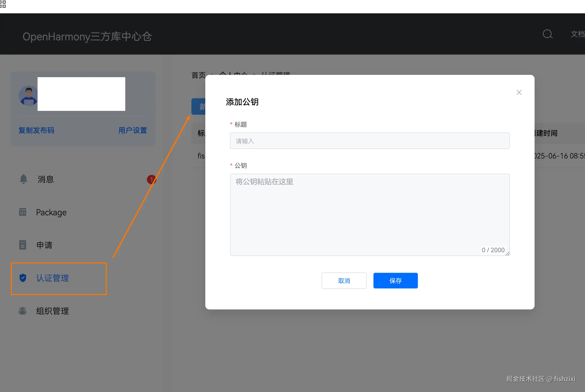Screen dimensions: 585x392
Task: Click the bell icon next to 消息
Action: (23, 179)
